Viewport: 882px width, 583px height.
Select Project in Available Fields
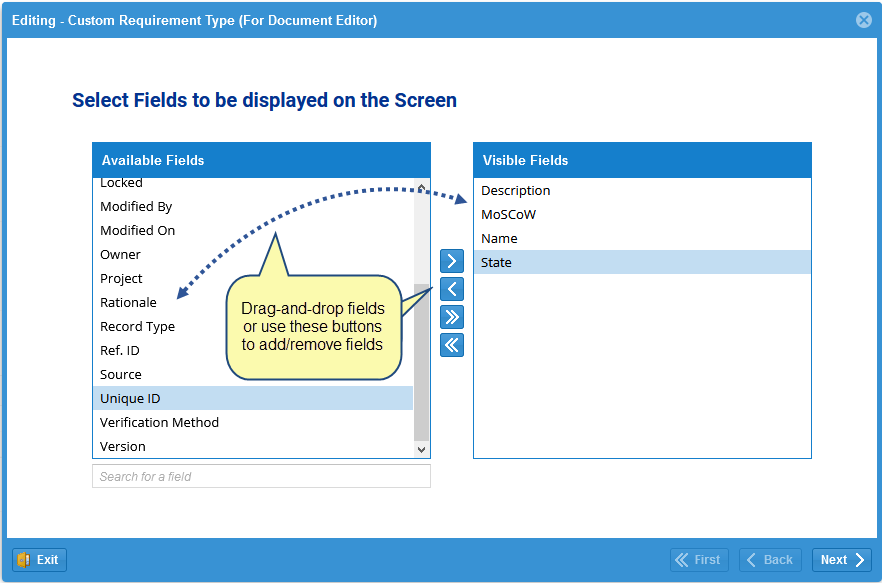pyautogui.click(x=253, y=278)
